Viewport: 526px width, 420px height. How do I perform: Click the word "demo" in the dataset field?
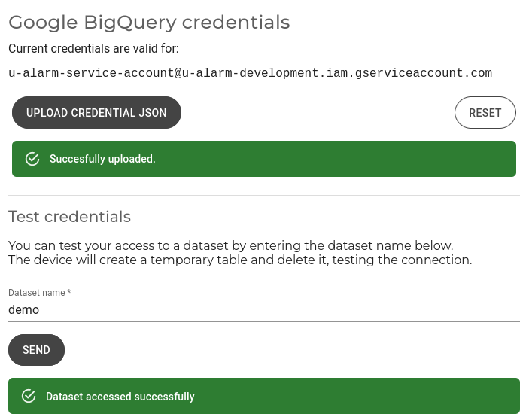23,309
